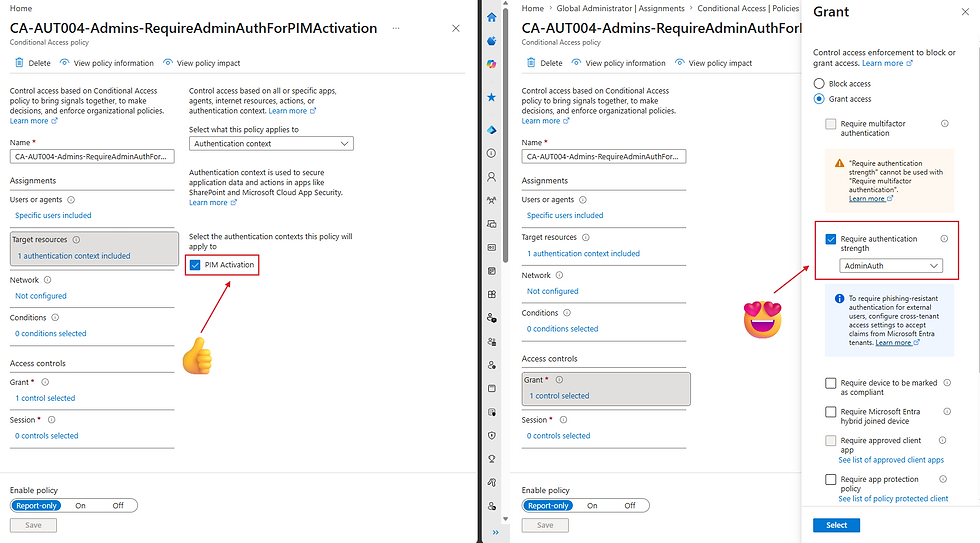Click the blue diamond Entra ID sidebar icon

492,130
